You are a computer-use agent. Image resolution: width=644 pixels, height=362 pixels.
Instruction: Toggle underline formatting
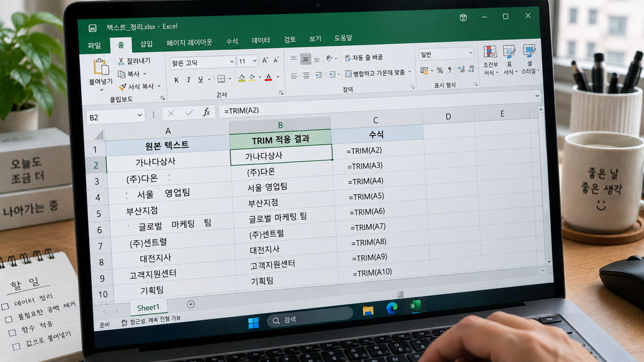[201, 79]
